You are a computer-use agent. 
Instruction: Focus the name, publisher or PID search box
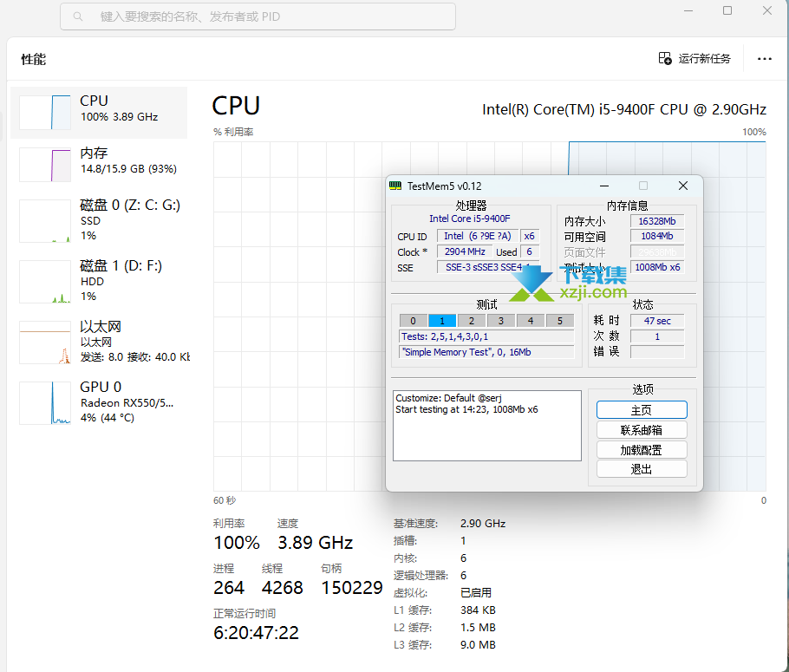(258, 16)
